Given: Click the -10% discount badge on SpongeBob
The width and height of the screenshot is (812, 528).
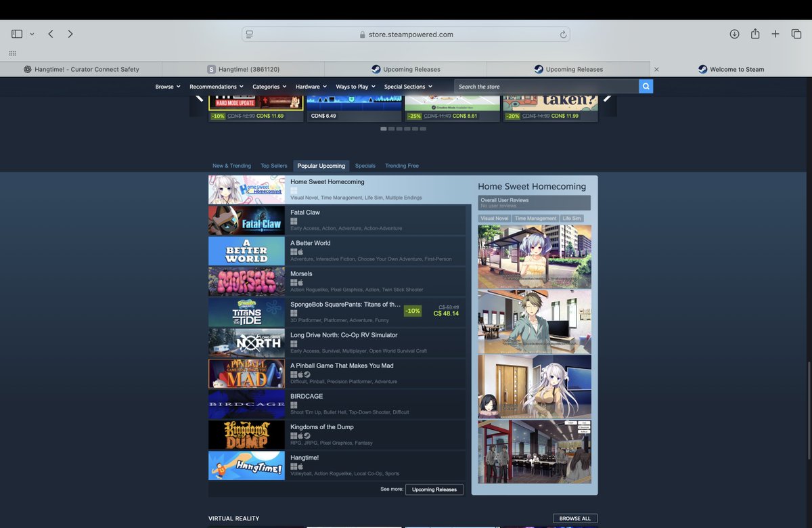Looking at the screenshot, I should (x=412, y=311).
